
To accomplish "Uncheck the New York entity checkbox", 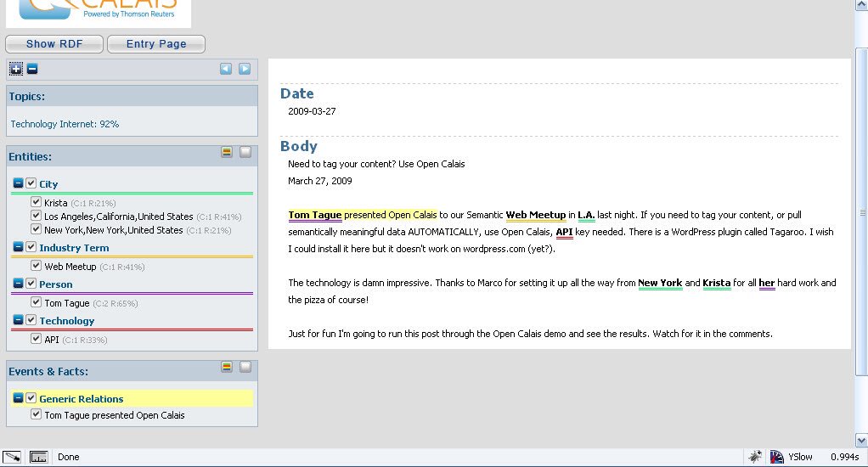I will [36, 229].
